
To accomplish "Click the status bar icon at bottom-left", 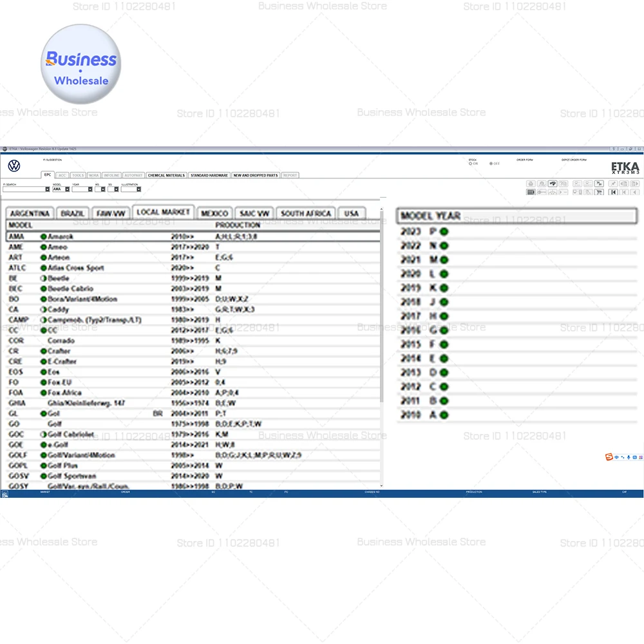I will pos(5,494).
